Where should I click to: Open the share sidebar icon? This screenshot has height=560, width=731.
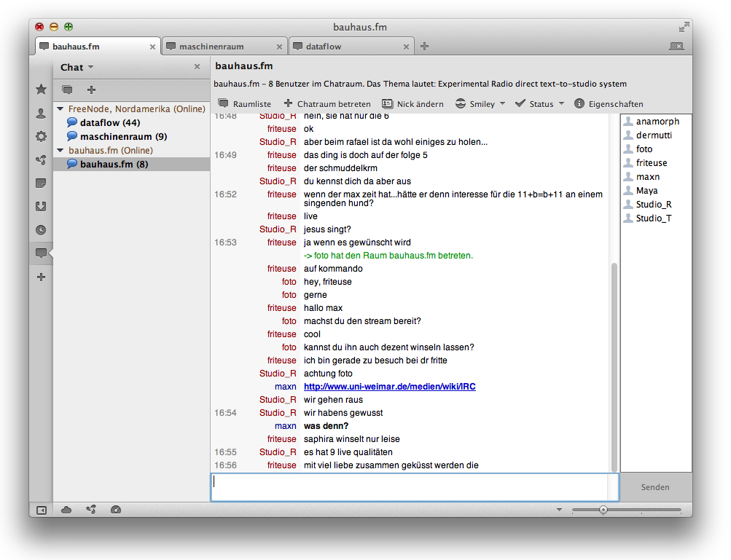(x=41, y=159)
